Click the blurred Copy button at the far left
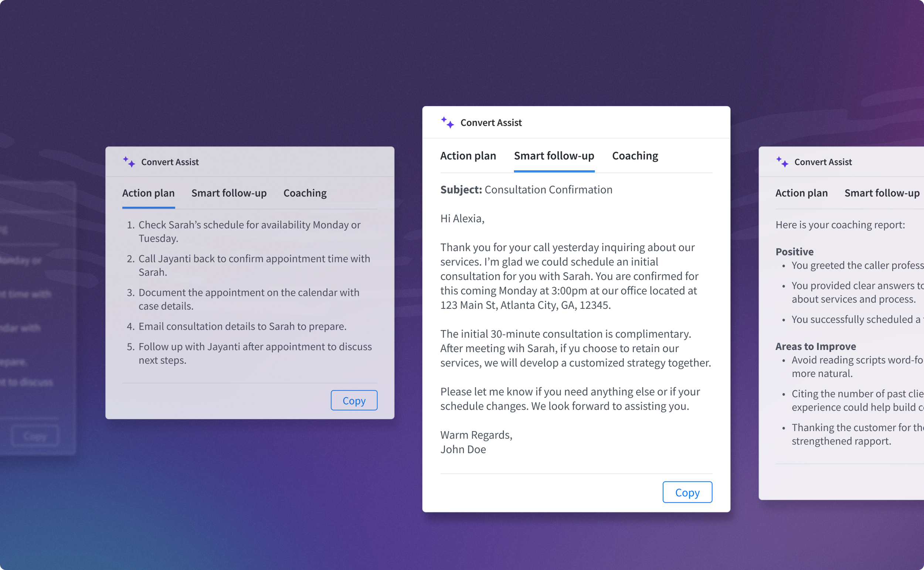 (35, 436)
